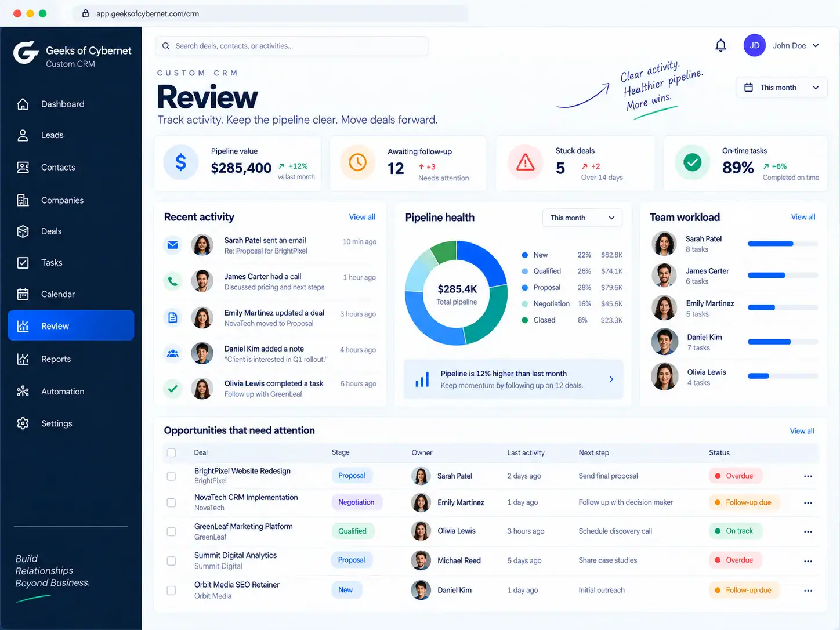Screen dimensions: 840x630
Task: Click the Awaiting follow-up clock icon
Action: (x=357, y=162)
